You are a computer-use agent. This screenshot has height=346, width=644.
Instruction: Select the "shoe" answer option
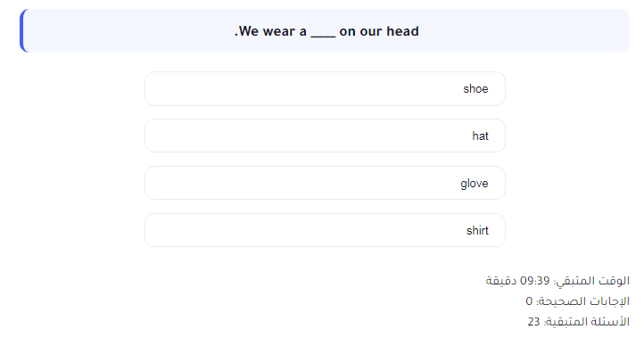point(325,88)
